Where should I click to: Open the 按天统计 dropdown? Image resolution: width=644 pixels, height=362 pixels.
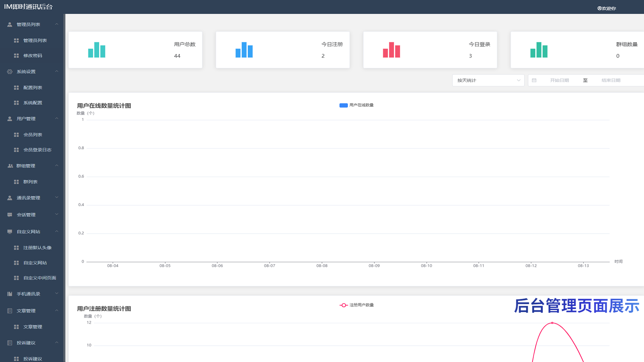pos(488,80)
